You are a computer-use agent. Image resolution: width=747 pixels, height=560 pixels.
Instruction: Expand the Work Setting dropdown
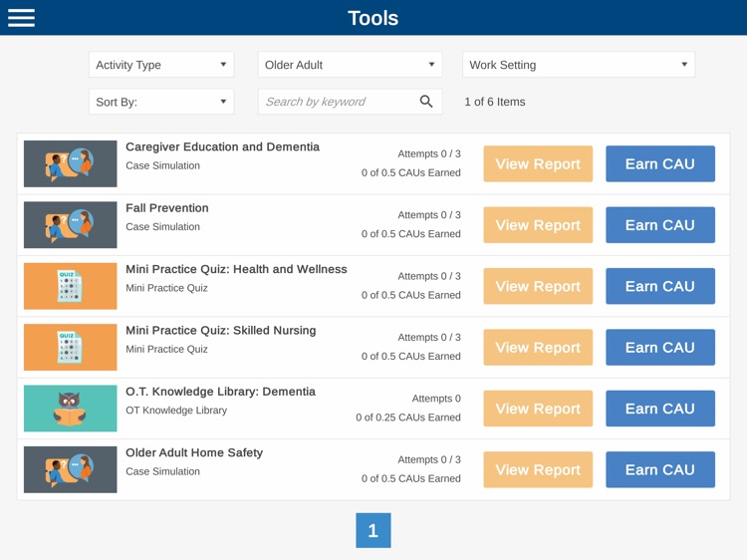[578, 65]
